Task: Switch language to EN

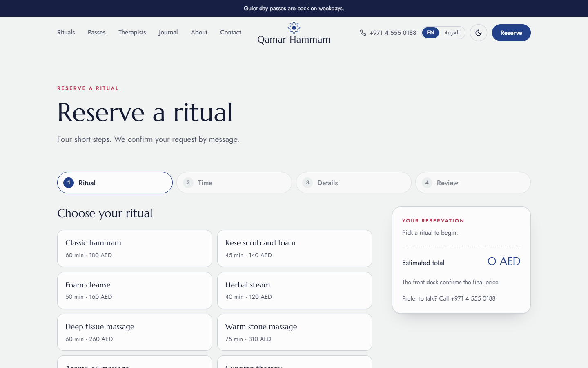Action: click(430, 33)
